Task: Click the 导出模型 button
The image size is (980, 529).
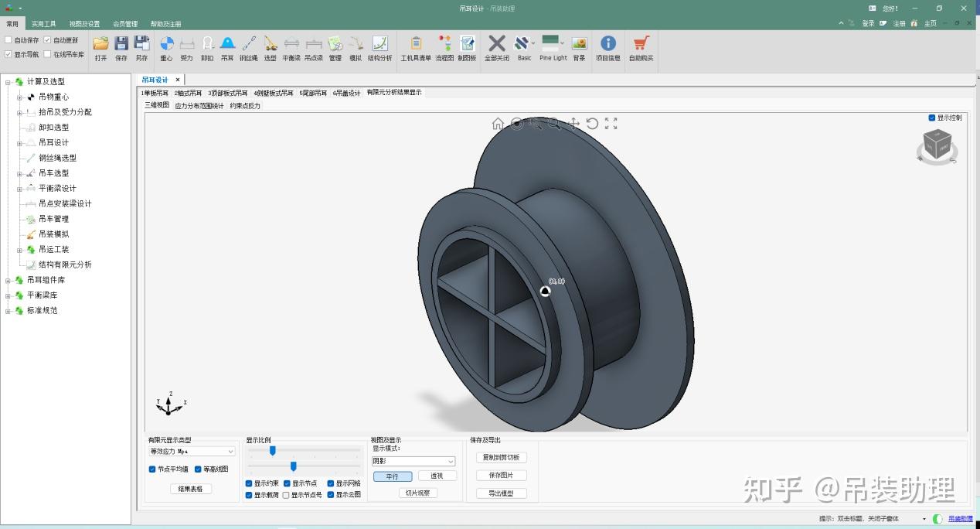Action: pyautogui.click(x=501, y=493)
